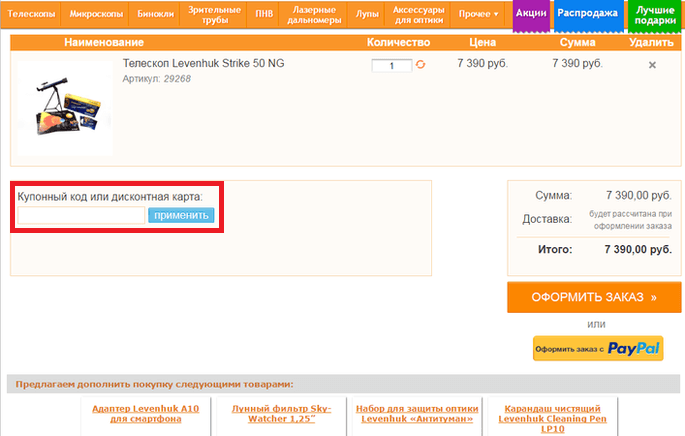Checkout with the PayPal button
This screenshot has height=436, width=685.
[598, 348]
